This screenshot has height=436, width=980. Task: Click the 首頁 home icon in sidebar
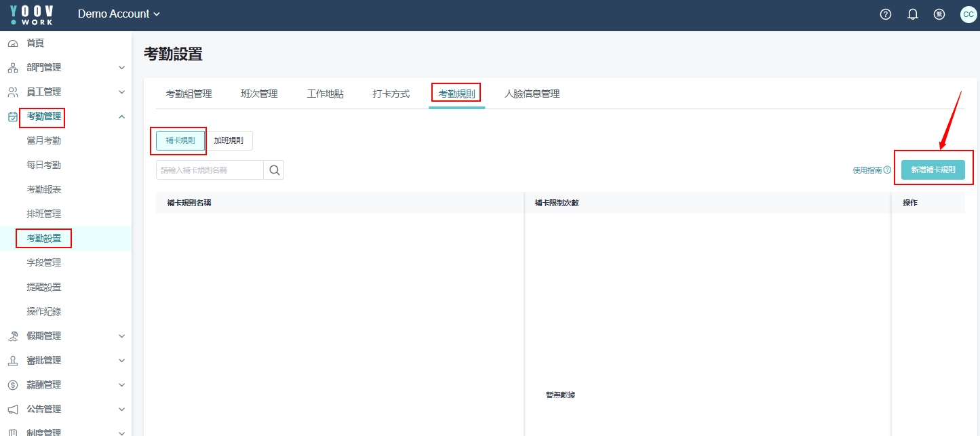13,43
